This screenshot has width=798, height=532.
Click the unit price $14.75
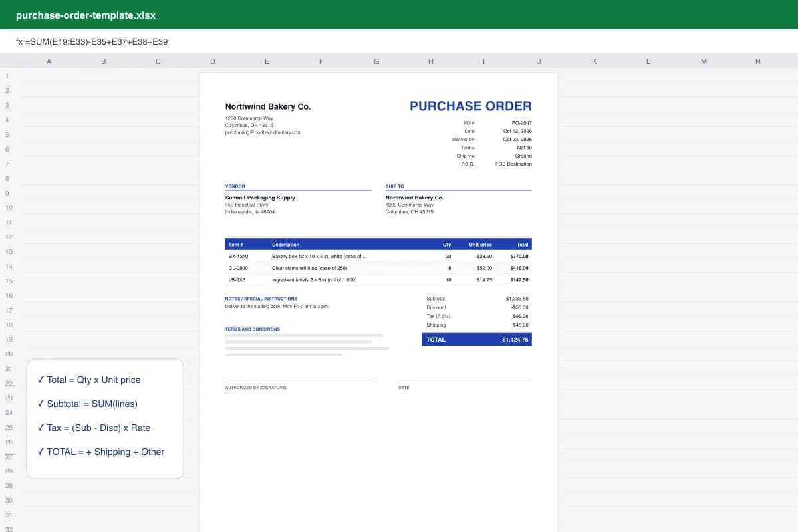485,280
